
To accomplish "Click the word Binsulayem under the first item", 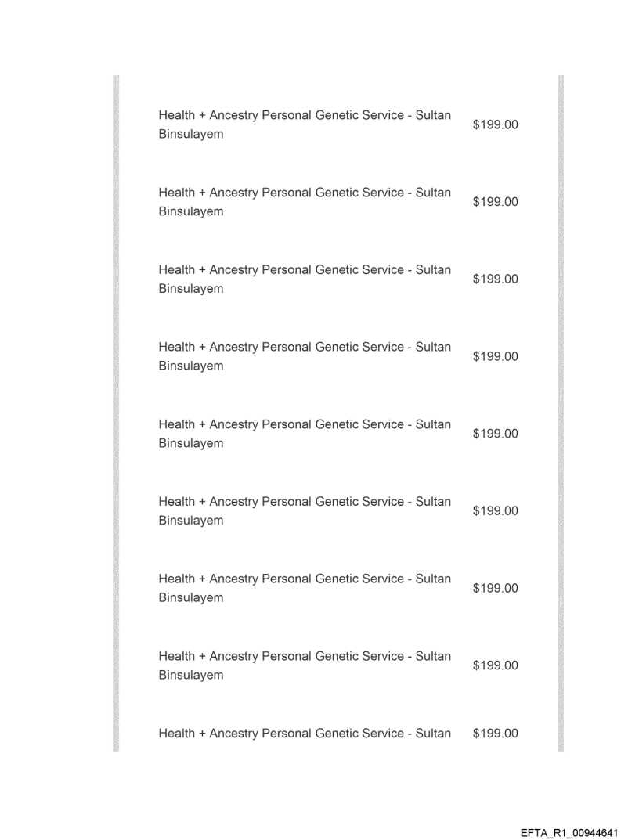I will [190, 135].
